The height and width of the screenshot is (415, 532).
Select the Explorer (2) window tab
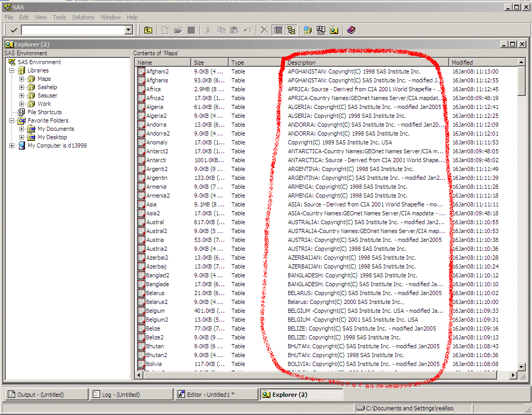[302, 394]
